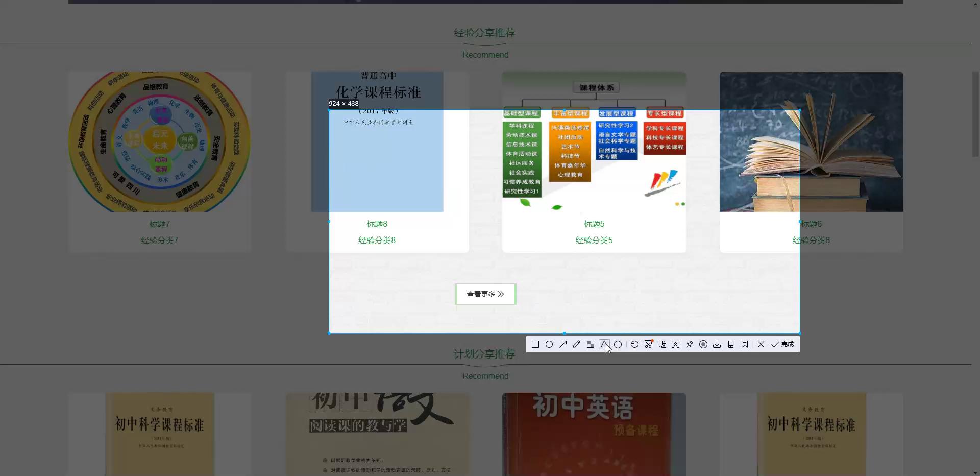980x476 pixels.
Task: Click the translate screenshot icon
Action: pos(662,344)
